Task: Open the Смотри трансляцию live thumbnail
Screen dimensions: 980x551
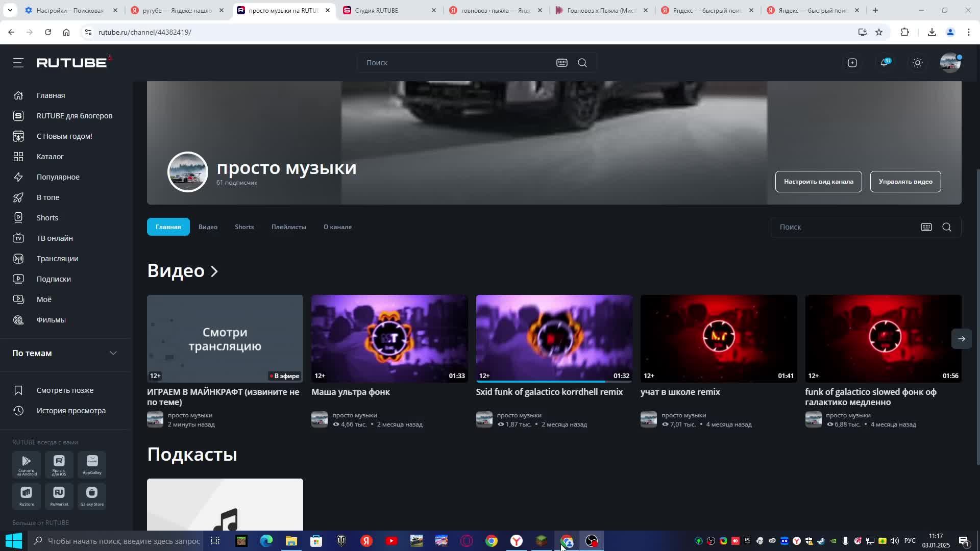Action: (x=225, y=339)
